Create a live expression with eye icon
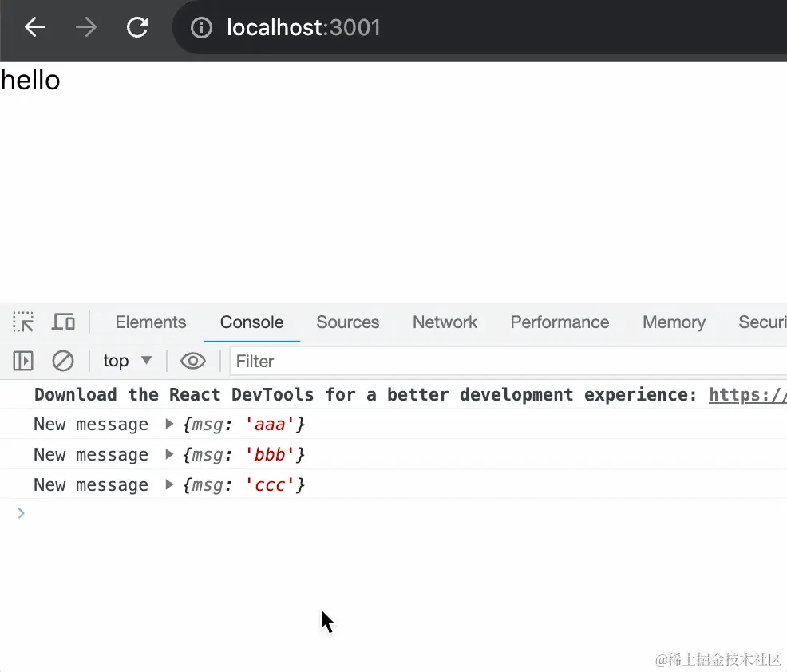 pos(192,361)
